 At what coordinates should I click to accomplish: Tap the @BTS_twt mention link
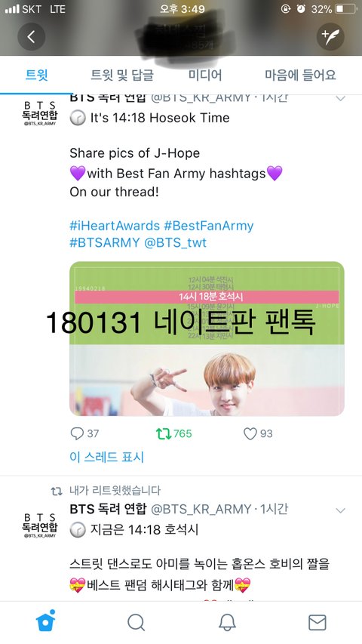pos(175,242)
